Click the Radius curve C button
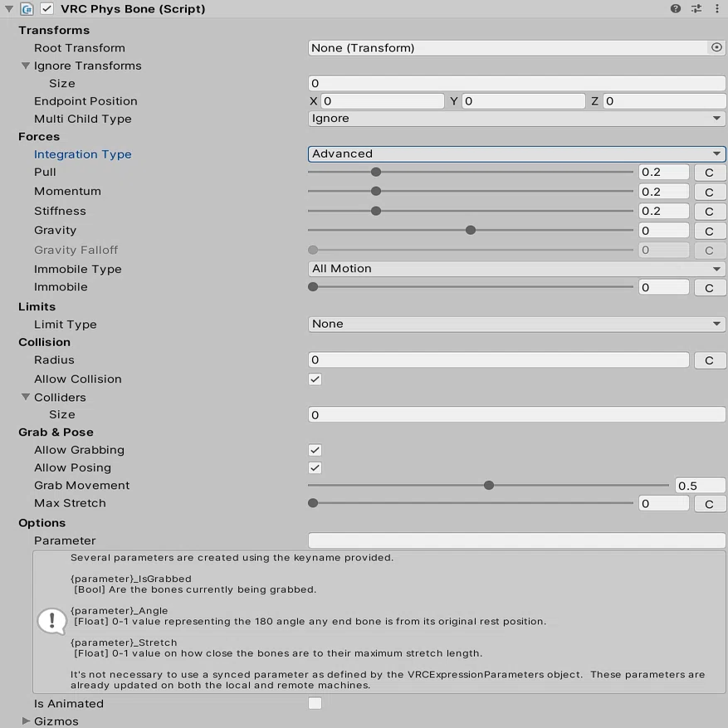Viewport: 728px width, 728px height. [709, 359]
